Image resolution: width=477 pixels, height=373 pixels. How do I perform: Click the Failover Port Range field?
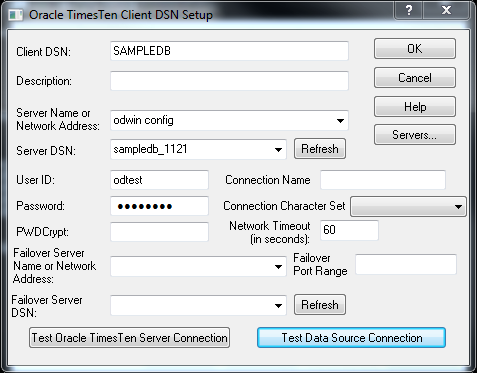(x=406, y=265)
